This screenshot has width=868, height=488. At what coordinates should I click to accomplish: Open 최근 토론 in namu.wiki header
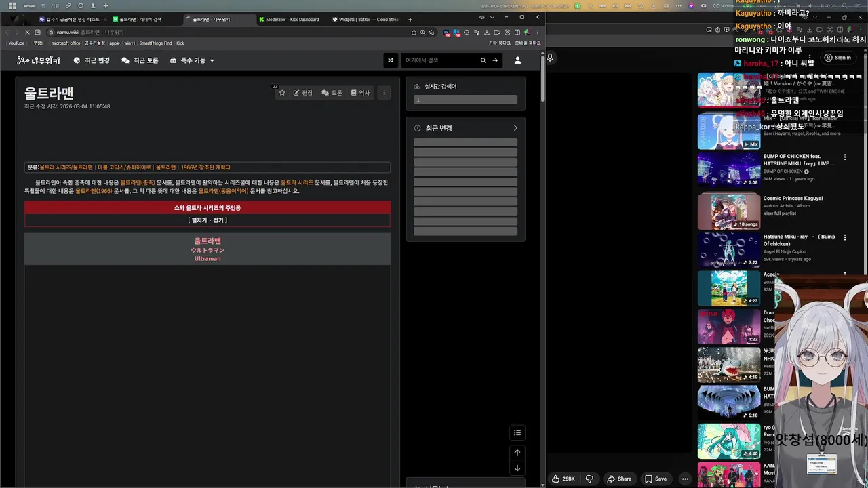[140, 60]
